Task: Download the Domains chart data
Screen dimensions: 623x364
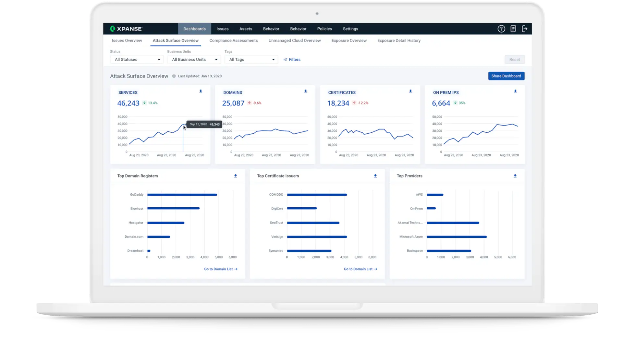Action: click(x=305, y=91)
